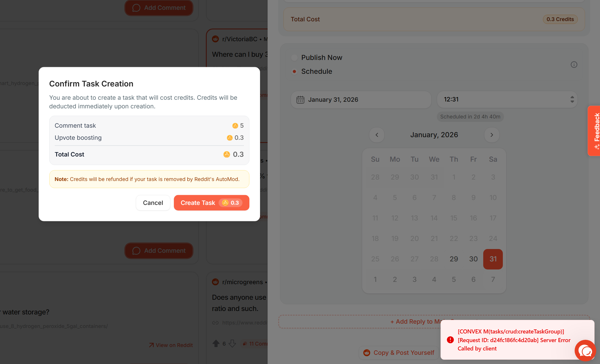Confirm with the Create Task button
Image resolution: width=600 pixels, height=364 pixels.
point(211,203)
